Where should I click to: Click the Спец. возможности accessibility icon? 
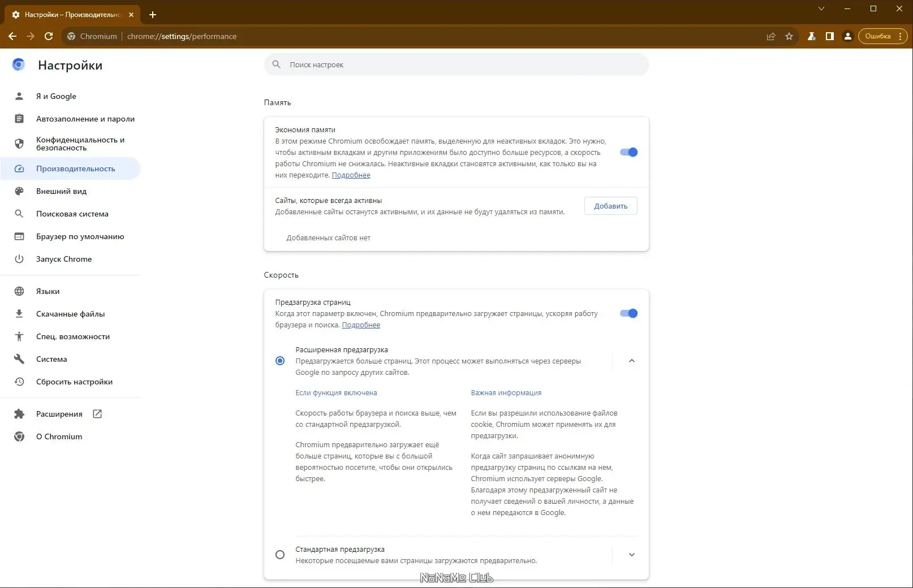coord(19,336)
